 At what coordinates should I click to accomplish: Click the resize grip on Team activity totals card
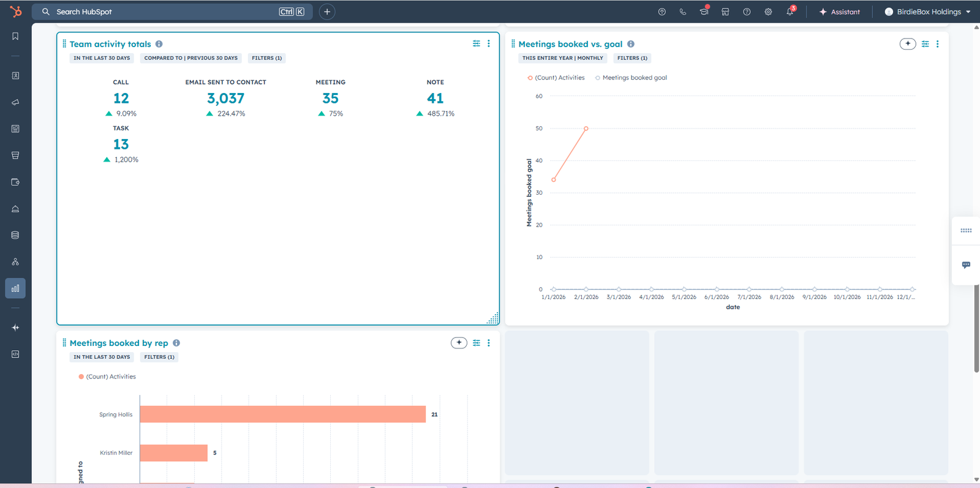click(493, 318)
